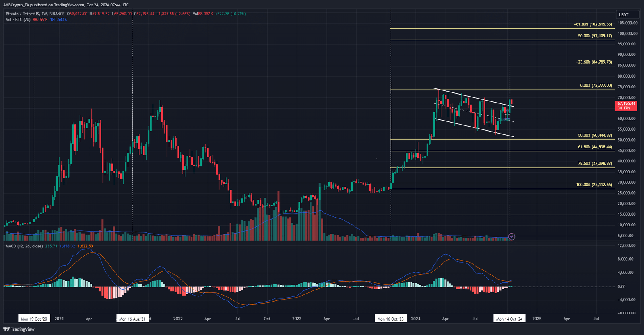Click the +527.78 (+0.79%) volume change
The image size is (644, 335).
point(230,14)
